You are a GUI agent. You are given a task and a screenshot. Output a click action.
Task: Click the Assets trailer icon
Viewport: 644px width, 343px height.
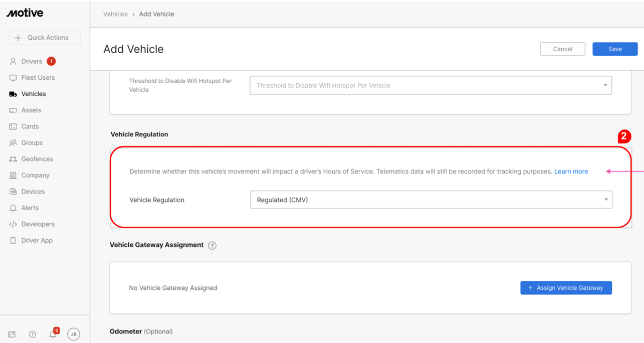[13, 110]
